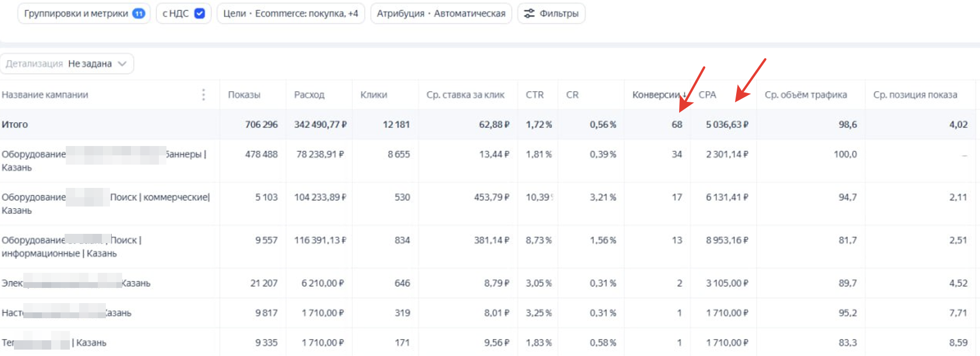Sort by Расход column header
Viewport: 980px width, 356px height.
(x=309, y=95)
